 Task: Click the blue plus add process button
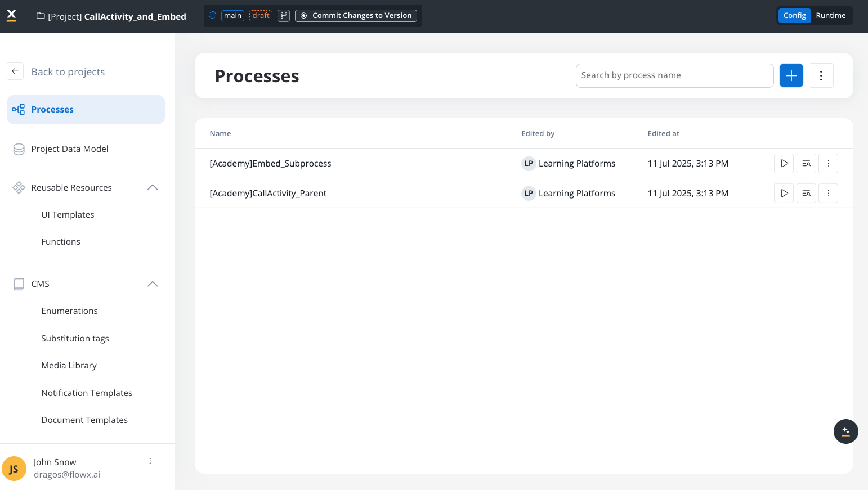tap(791, 75)
